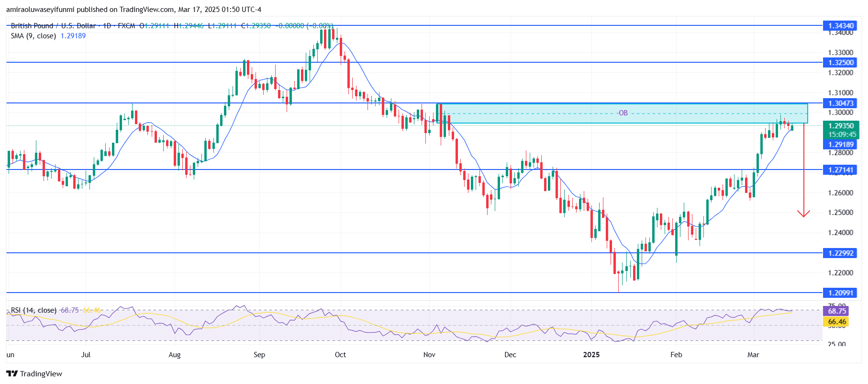Click the Jul label on the time axis
Screen dimensions: 868x384
(x=86, y=355)
